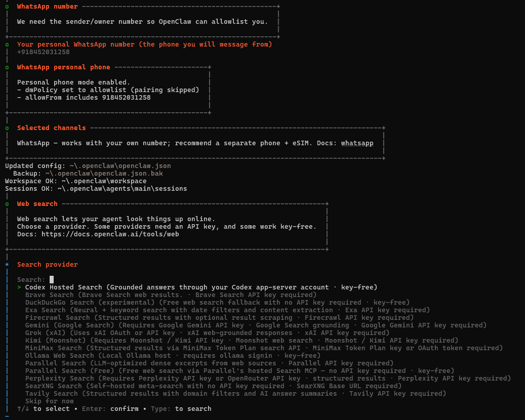Choose the MiniMax Search provider option

point(264,348)
